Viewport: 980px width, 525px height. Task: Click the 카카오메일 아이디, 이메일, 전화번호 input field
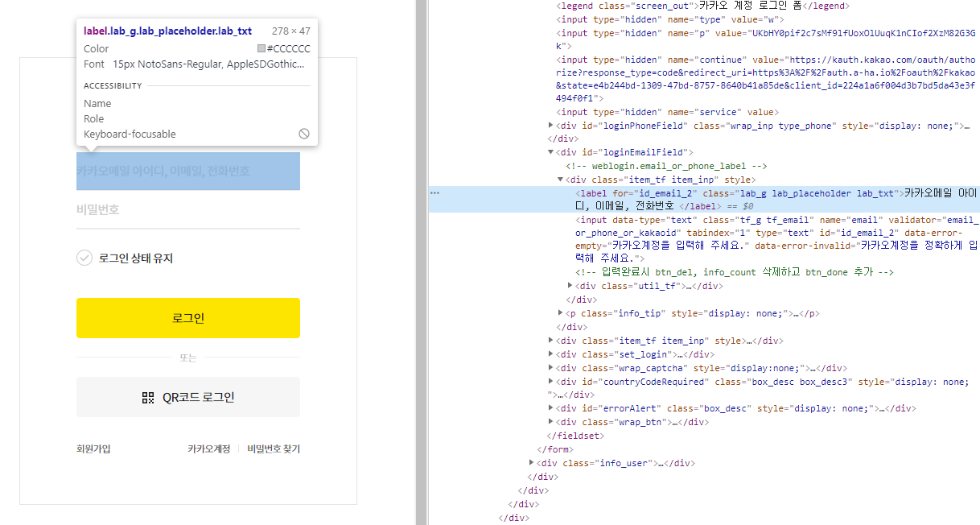pyautogui.click(x=188, y=171)
